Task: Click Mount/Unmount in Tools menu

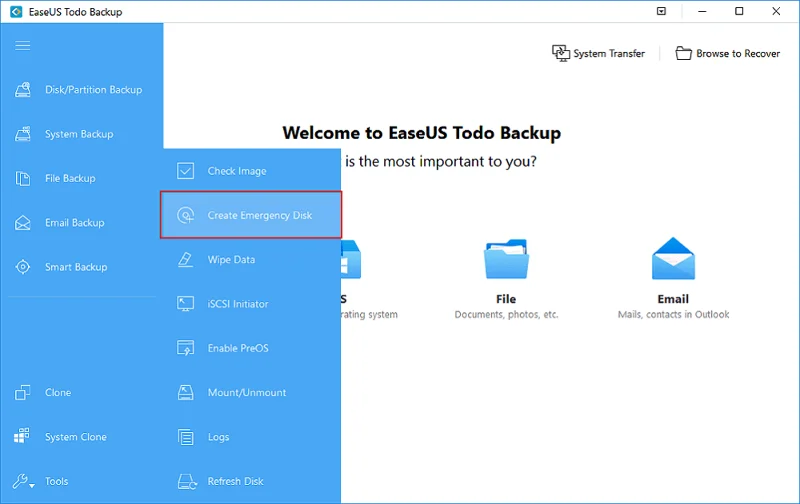Action: coord(246,393)
